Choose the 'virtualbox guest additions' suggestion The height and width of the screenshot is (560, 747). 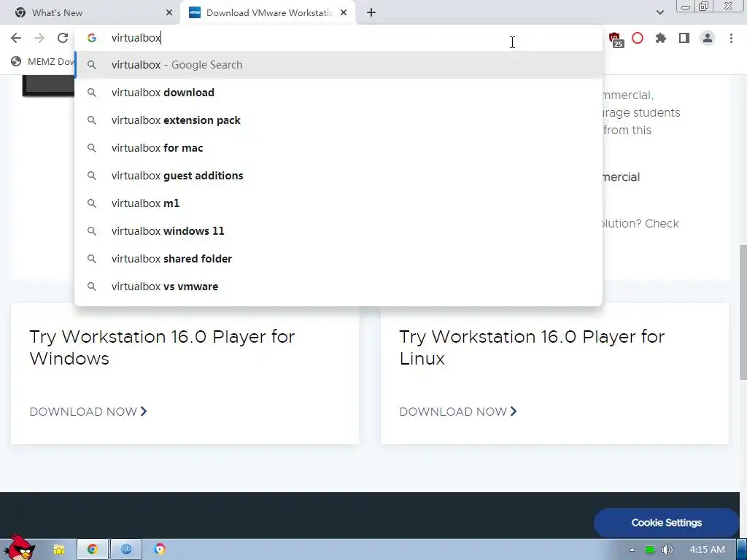(x=338, y=176)
